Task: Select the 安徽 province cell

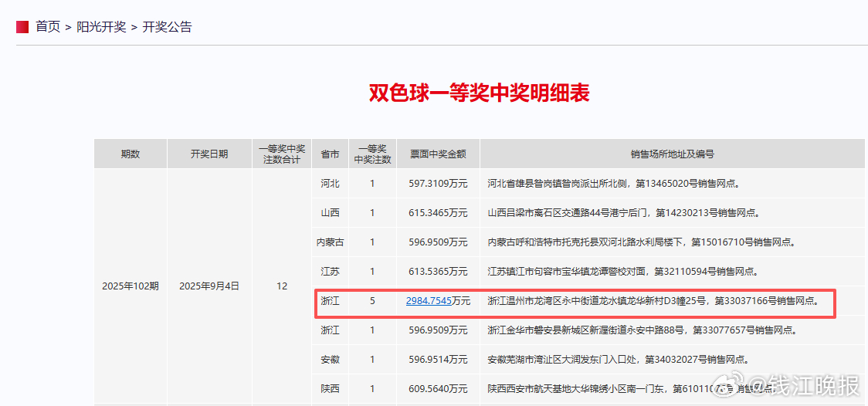Action: (x=331, y=360)
